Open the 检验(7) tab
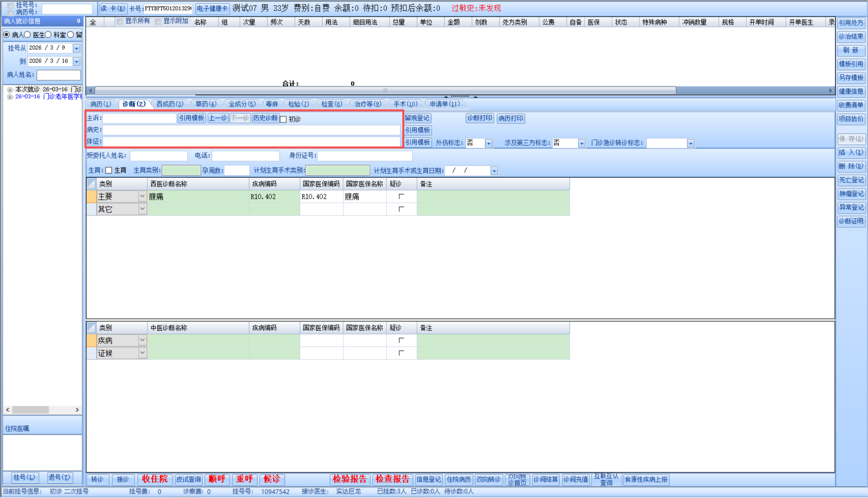Screen dimensions: 868x498 point(298,104)
